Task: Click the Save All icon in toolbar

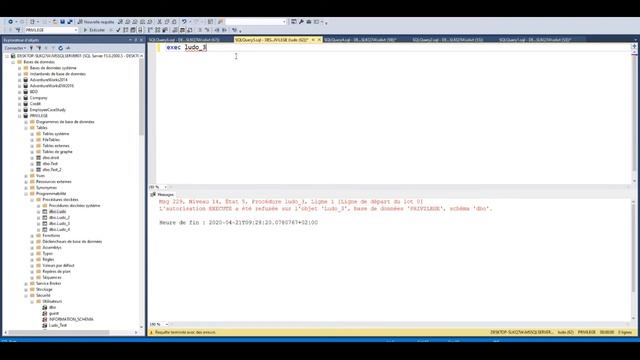Action: click(70, 22)
